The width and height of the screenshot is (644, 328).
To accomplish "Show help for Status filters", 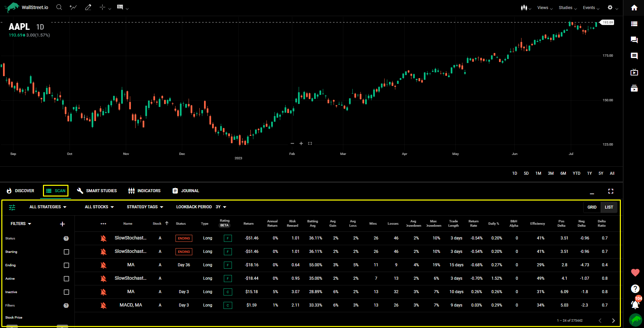I will click(x=66, y=238).
